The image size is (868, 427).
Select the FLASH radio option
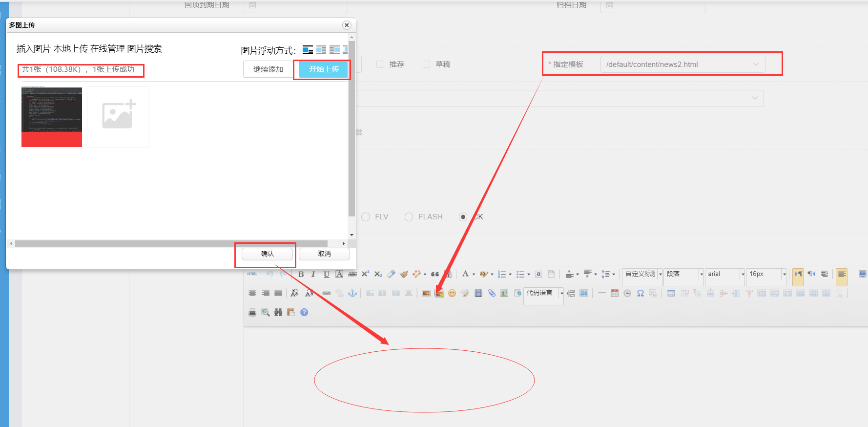tap(409, 217)
